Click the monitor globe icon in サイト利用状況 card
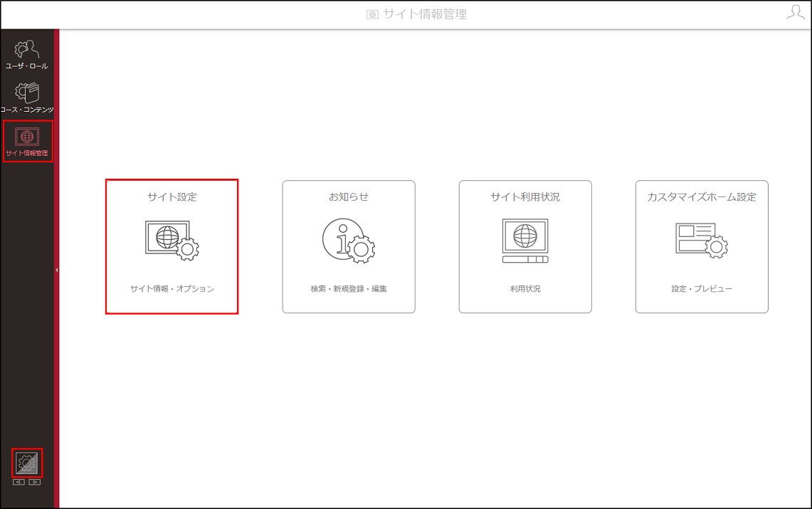This screenshot has height=509, width=812. pyautogui.click(x=525, y=241)
